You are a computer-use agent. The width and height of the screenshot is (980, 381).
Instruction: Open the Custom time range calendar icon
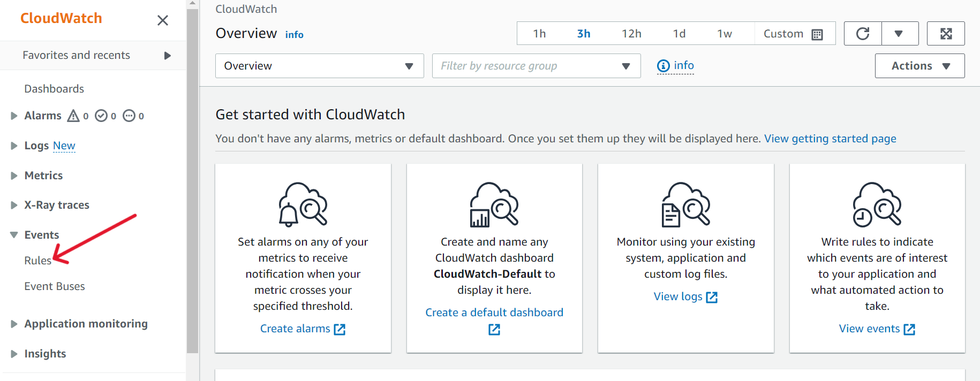pos(817,34)
